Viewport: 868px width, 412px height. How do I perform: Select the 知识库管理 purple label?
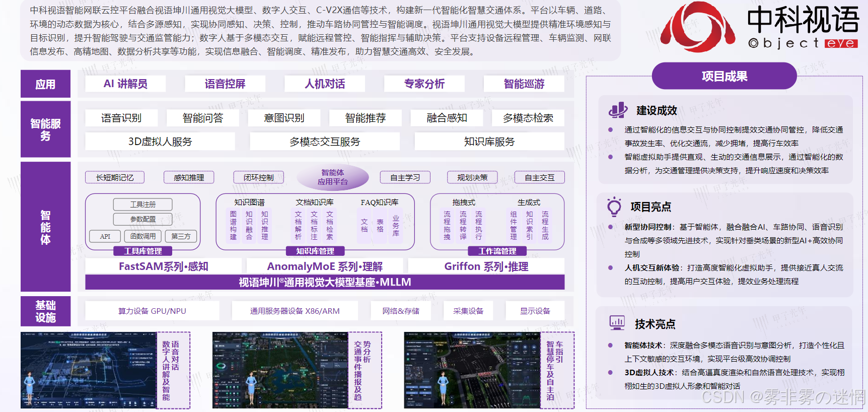(315, 251)
